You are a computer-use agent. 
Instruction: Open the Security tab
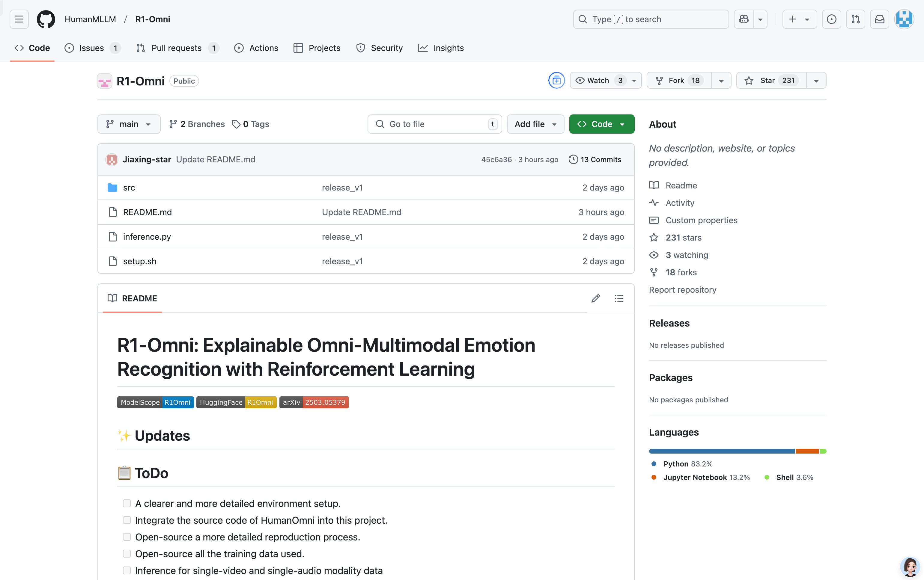click(x=379, y=48)
